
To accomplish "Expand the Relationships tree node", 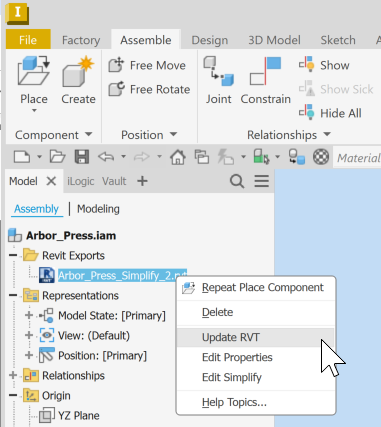I will (13, 375).
